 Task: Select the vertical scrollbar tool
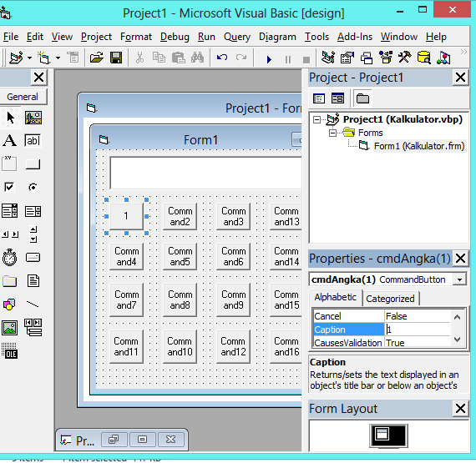pyautogui.click(x=33, y=234)
